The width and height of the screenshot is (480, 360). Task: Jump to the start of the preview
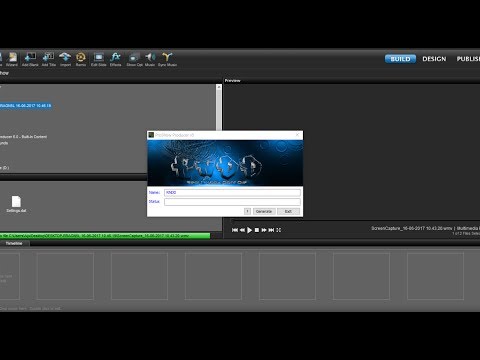click(235, 230)
